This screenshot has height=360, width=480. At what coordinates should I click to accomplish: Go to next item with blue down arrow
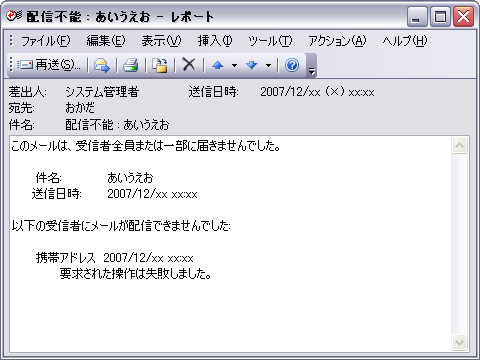pyautogui.click(x=252, y=65)
